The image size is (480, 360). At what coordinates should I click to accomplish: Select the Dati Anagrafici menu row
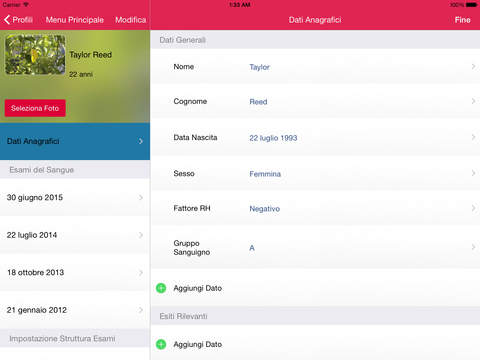(x=75, y=141)
